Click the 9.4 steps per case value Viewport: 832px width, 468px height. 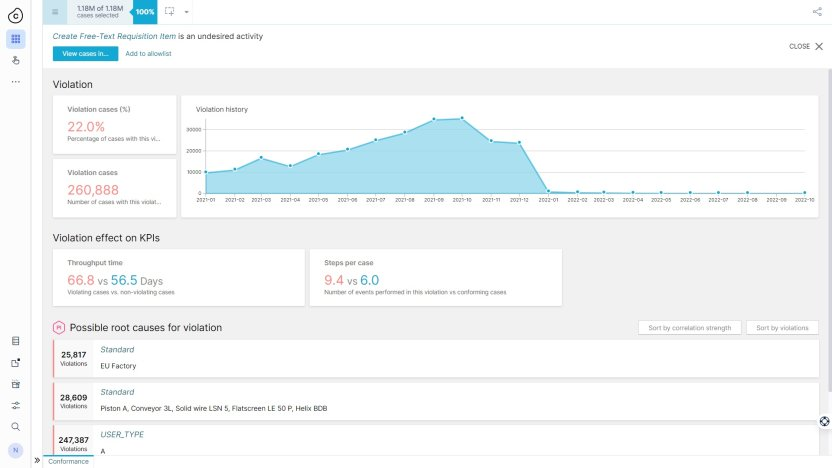(x=334, y=280)
